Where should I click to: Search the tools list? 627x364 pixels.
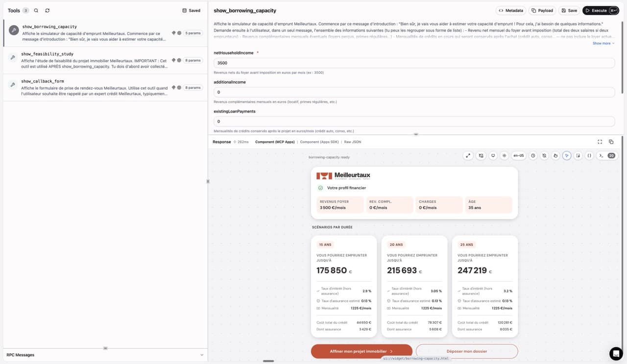36,10
